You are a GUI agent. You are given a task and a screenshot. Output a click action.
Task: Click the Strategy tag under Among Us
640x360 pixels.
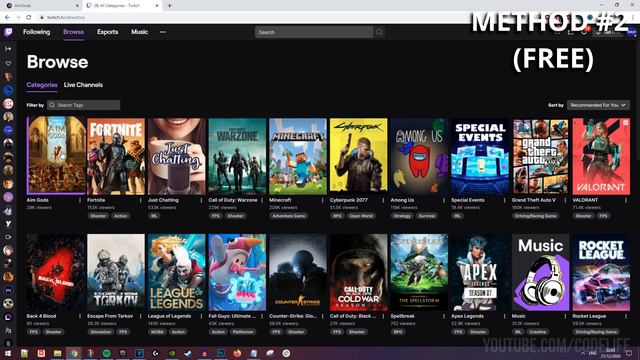click(402, 216)
